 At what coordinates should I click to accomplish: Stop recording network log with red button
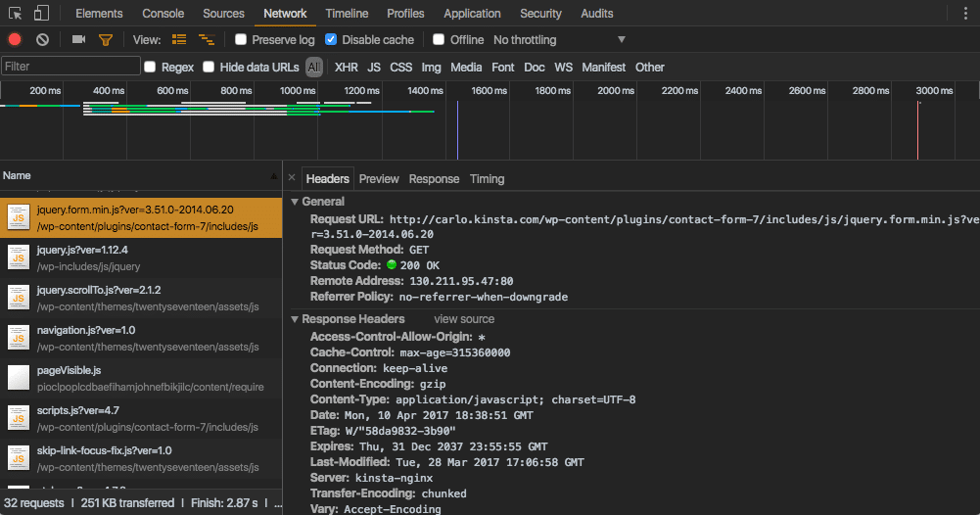(15, 40)
